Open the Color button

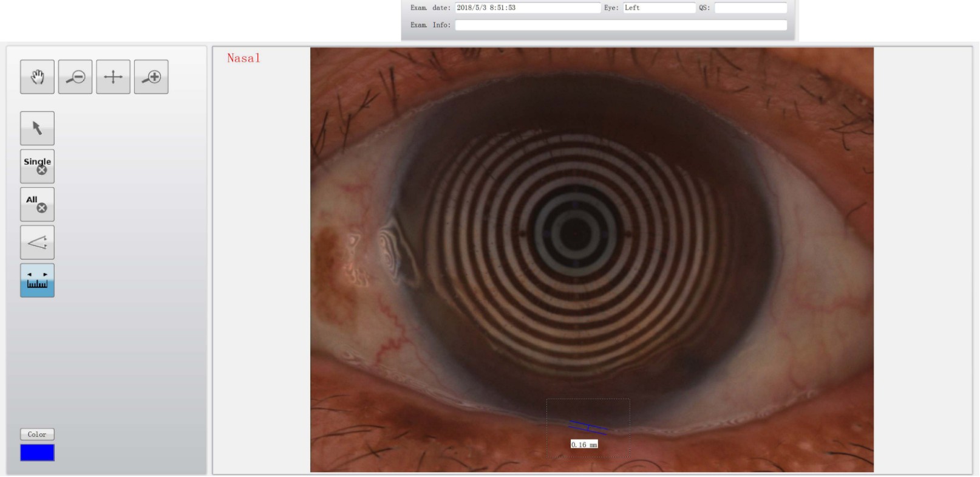click(x=37, y=434)
